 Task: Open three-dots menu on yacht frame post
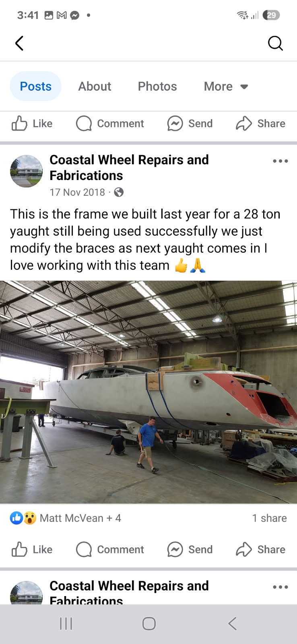pos(280,161)
